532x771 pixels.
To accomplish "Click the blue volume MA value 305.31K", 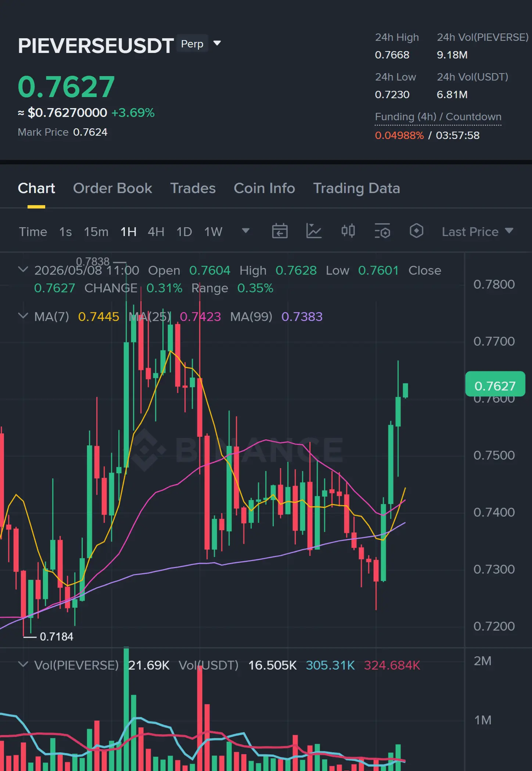I will click(x=330, y=665).
